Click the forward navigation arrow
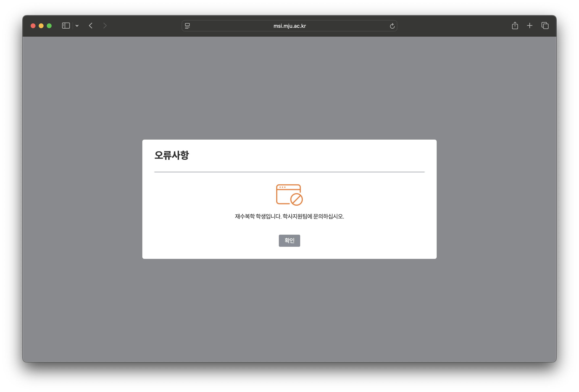 pyautogui.click(x=105, y=26)
